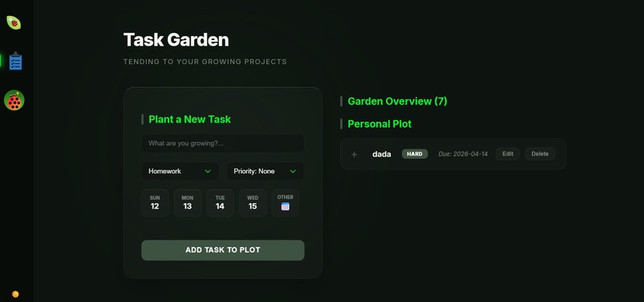Viewport: 644px width, 302px height.
Task: Select the SUN 12 date button
Action: click(x=155, y=203)
